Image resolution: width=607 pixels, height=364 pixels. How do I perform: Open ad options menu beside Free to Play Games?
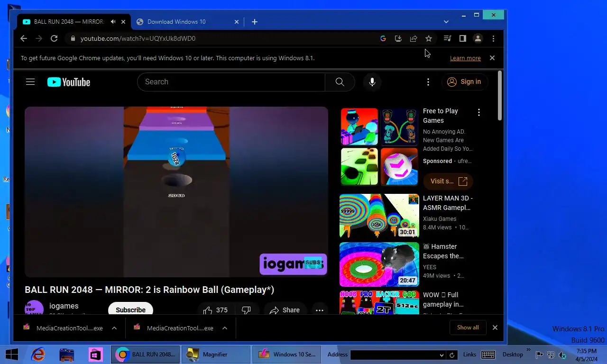click(x=479, y=112)
